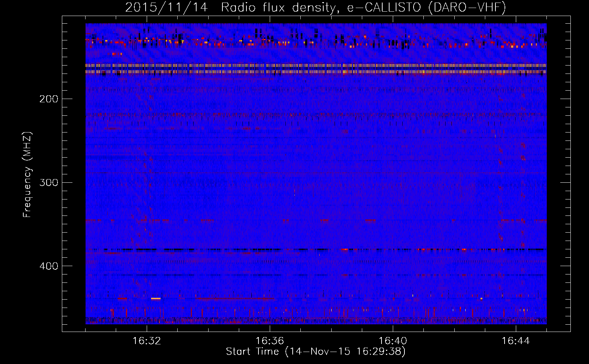Click the 16:40 time tick label

tap(393, 341)
